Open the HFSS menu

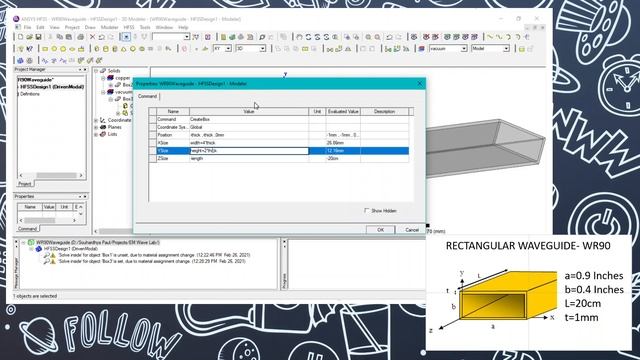[129, 27]
